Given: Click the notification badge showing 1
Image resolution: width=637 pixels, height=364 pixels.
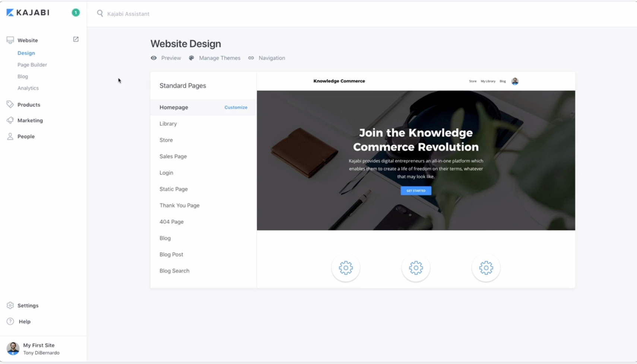Looking at the screenshot, I should pyautogui.click(x=76, y=12).
